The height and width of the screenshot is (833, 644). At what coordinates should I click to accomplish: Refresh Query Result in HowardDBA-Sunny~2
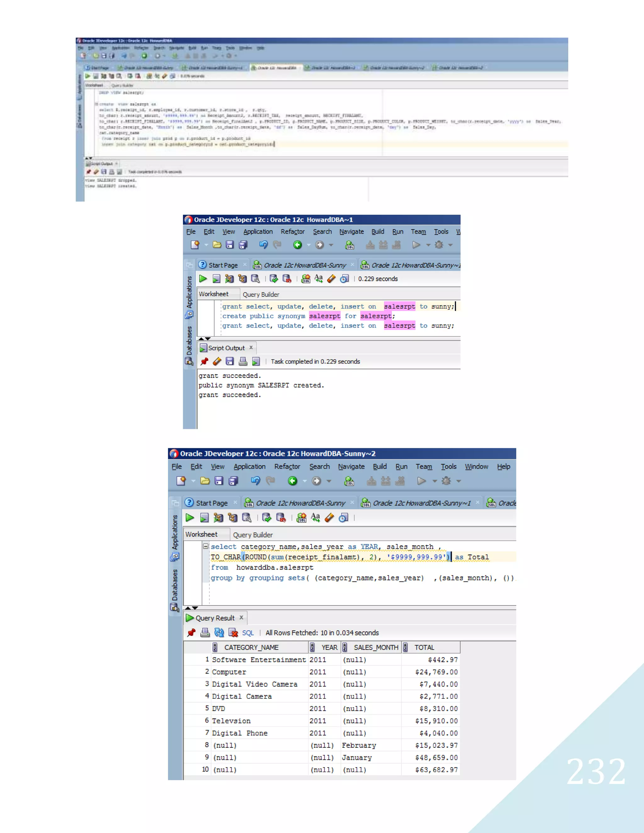(219, 633)
